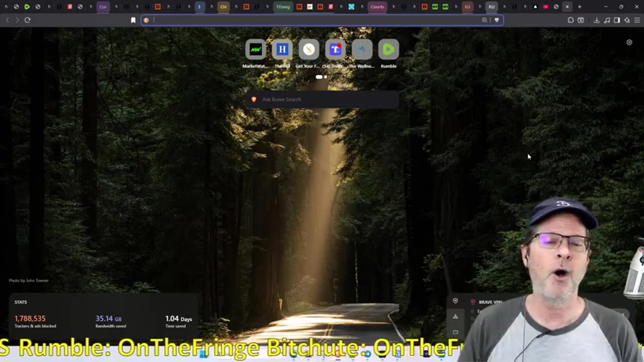The width and height of the screenshot is (644, 362).
Task: Type in the Ask Brave Search box
Action: [x=322, y=100]
